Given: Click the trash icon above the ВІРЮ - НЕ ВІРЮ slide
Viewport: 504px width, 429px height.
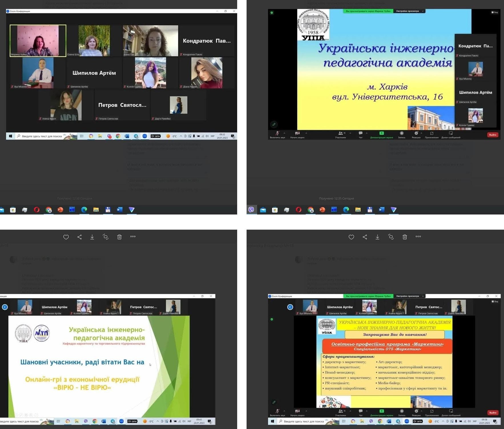Looking at the screenshot, I should (119, 237).
